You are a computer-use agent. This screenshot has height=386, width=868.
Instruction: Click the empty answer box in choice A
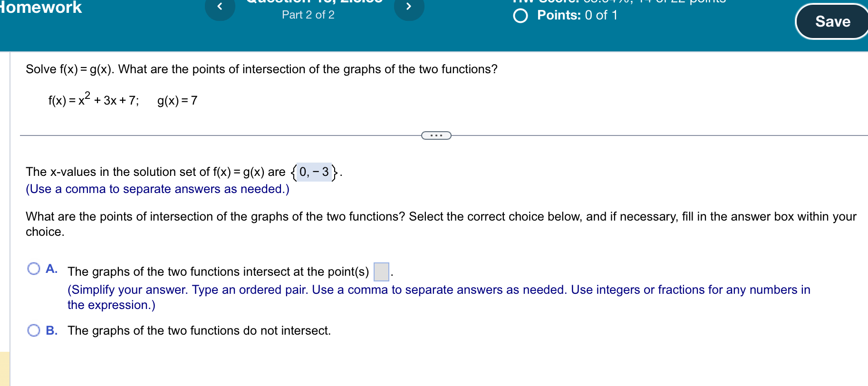click(x=381, y=271)
